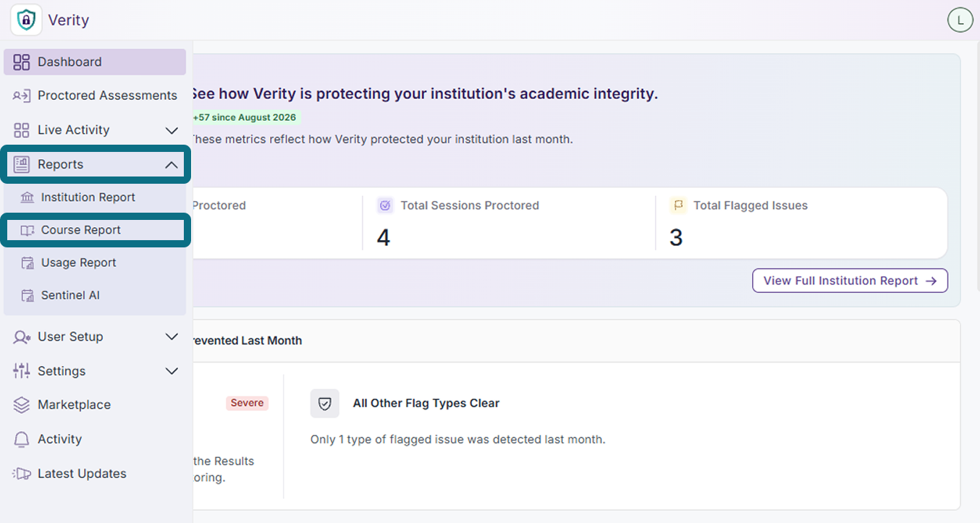The height and width of the screenshot is (523, 980).
Task: Click the User Setup person icon
Action: 22,336
